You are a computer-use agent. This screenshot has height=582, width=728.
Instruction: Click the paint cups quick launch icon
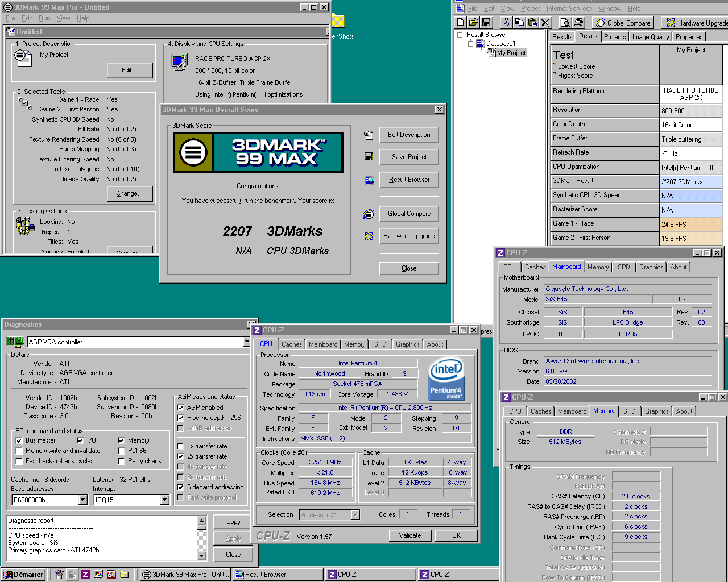tap(59, 575)
